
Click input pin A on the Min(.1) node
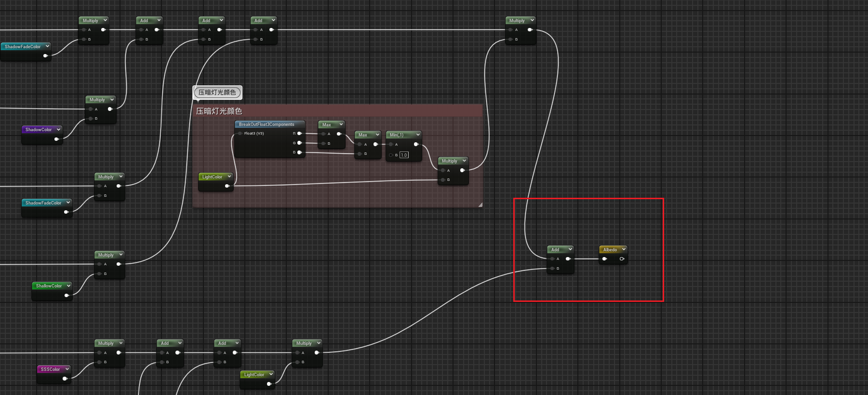click(391, 144)
